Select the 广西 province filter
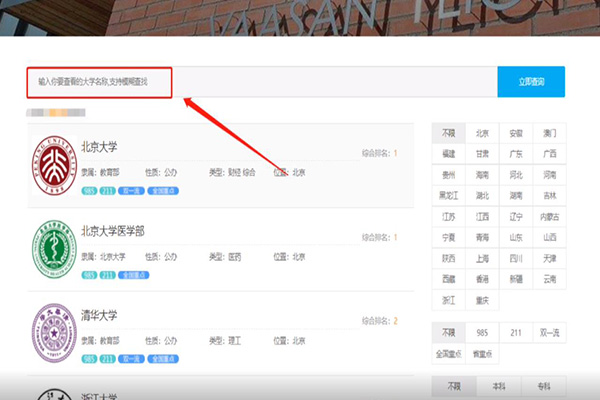This screenshot has height=400, width=600. click(549, 154)
